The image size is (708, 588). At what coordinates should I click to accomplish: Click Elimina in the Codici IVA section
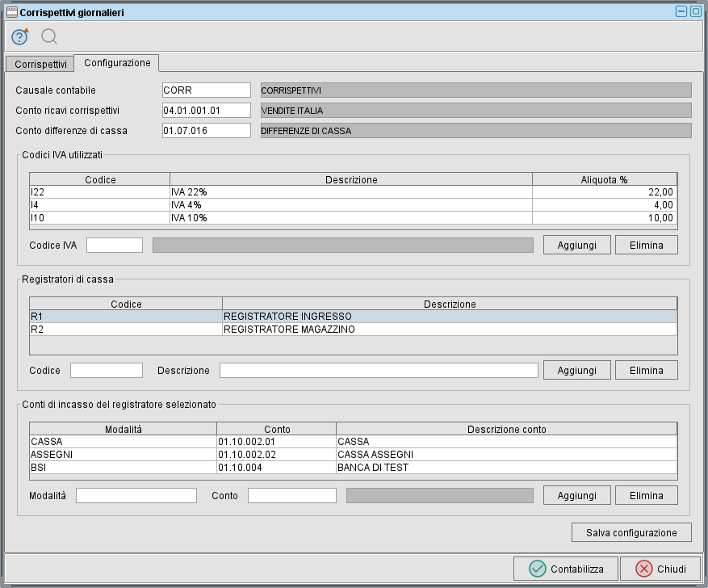(646, 245)
